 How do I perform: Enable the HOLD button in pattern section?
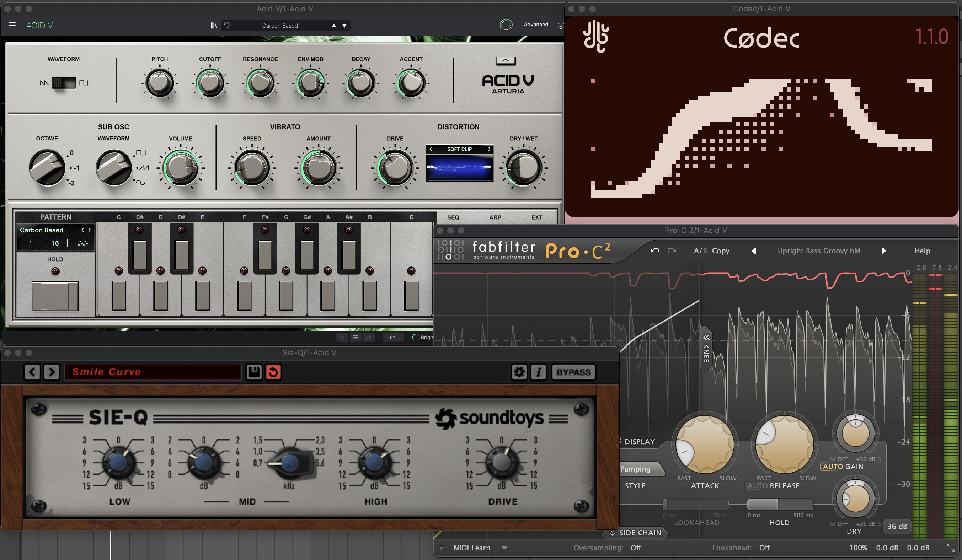tap(55, 296)
